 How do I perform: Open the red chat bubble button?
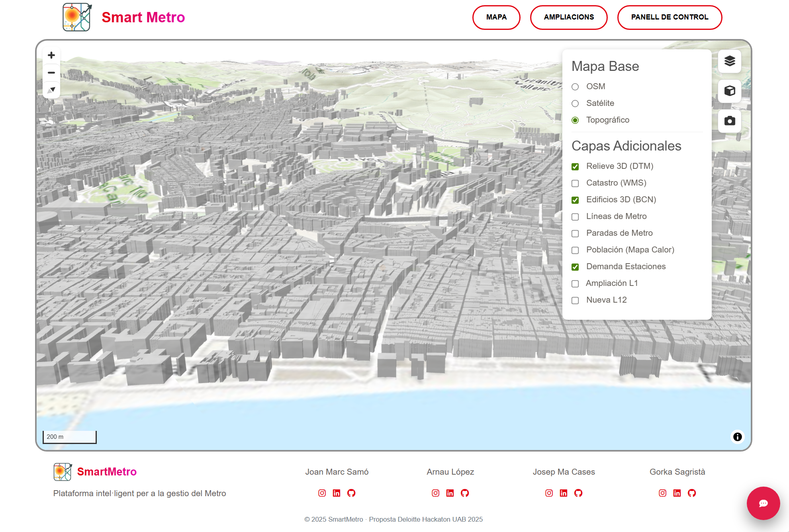tap(763, 503)
